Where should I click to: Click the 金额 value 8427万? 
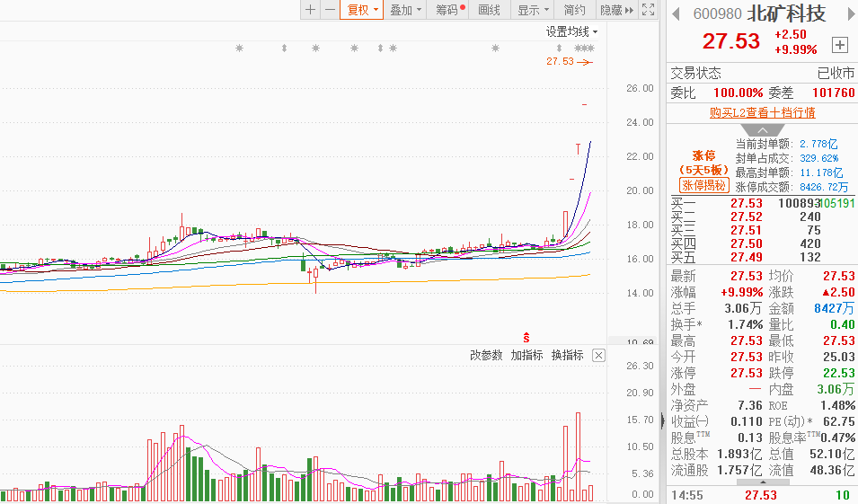(834, 308)
